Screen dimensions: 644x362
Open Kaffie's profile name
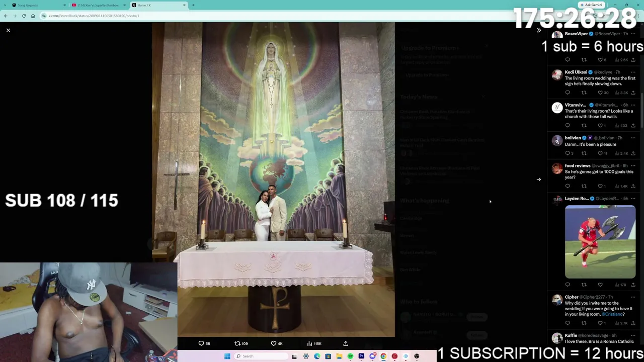(571, 335)
